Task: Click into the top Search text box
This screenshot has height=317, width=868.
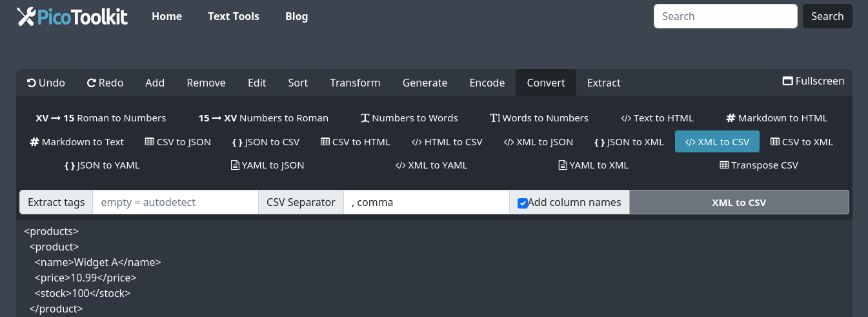Action: click(725, 16)
